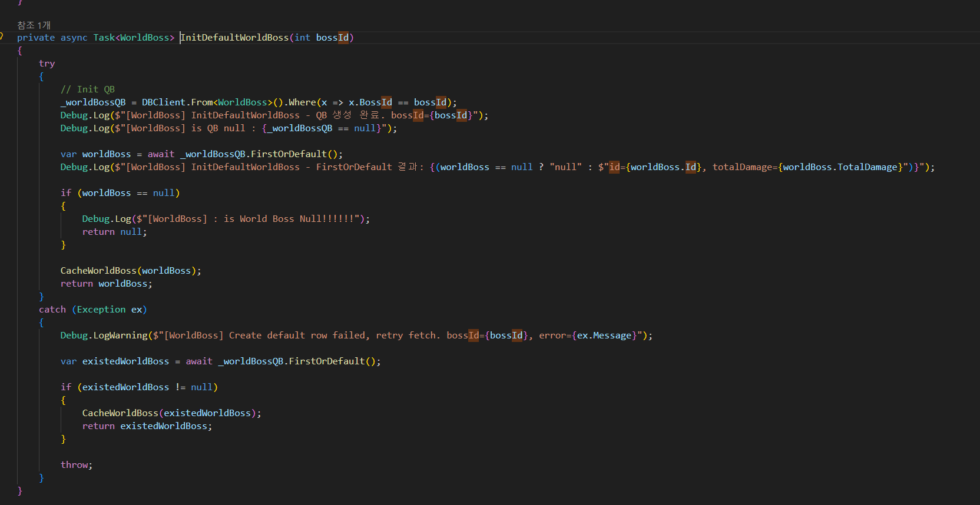Click the InitDefaultWorldBoss method name
This screenshot has height=505, width=980.
pyautogui.click(x=234, y=38)
